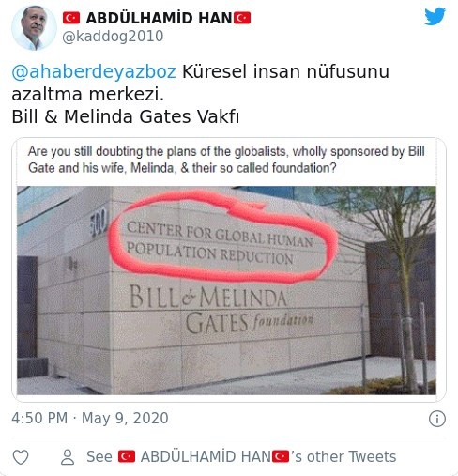Click the image caption 'Are you still doubting'

click(226, 160)
